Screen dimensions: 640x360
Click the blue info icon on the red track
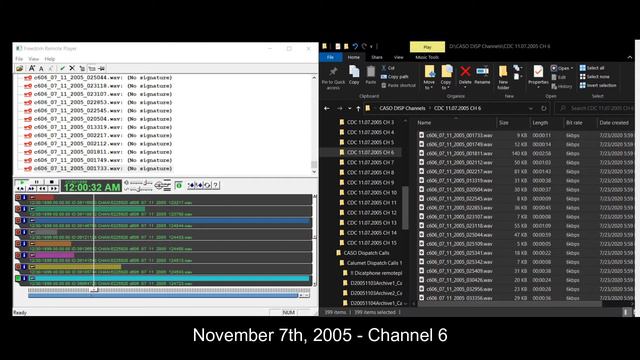[24, 198]
